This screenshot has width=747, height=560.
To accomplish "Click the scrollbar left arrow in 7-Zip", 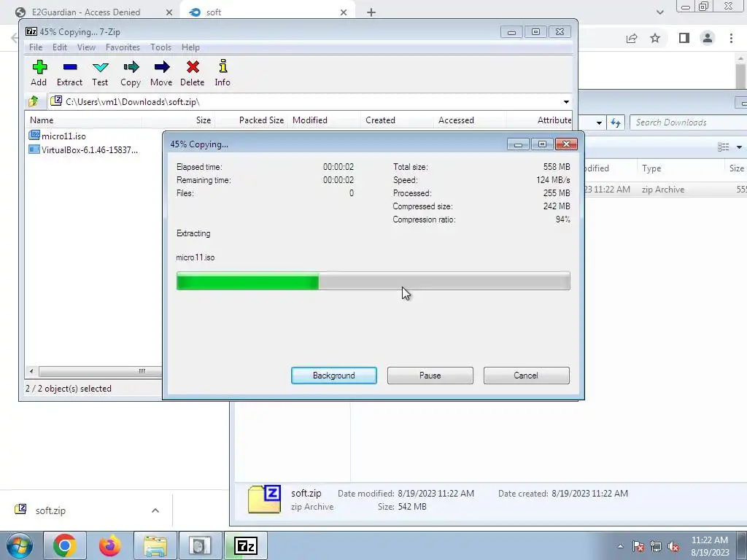I will [31, 371].
